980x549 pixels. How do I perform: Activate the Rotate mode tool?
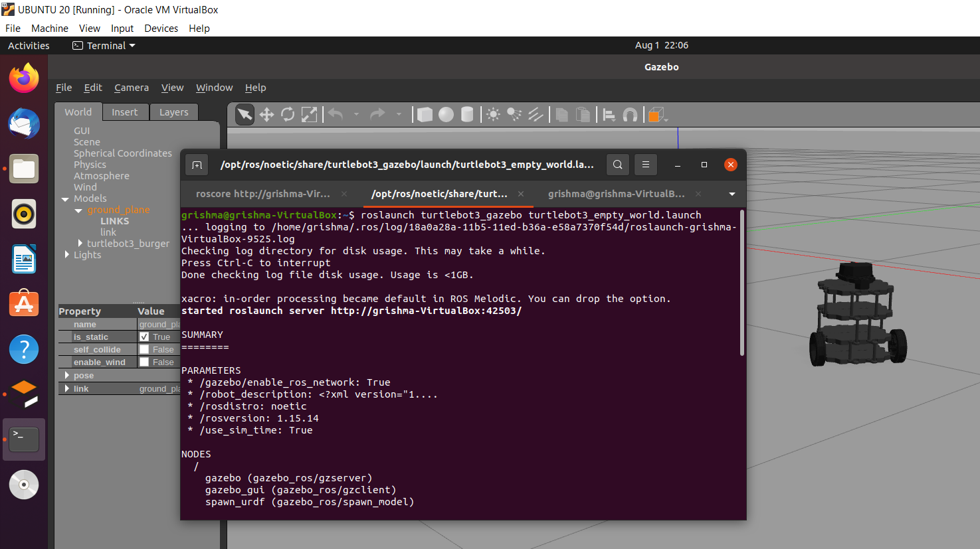pyautogui.click(x=287, y=114)
